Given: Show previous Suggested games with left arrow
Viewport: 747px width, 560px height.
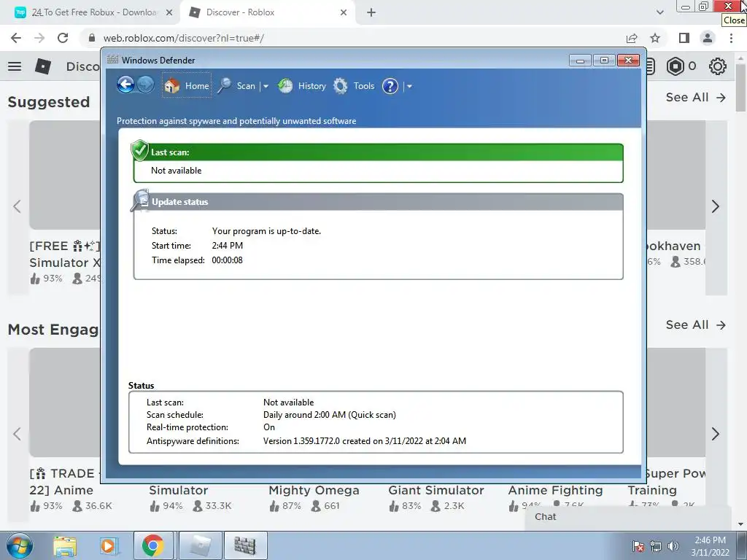Looking at the screenshot, I should [18, 206].
